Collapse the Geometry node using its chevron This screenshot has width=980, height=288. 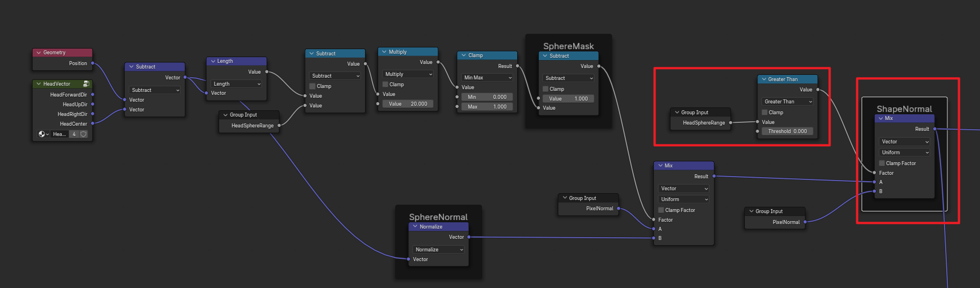click(38, 53)
